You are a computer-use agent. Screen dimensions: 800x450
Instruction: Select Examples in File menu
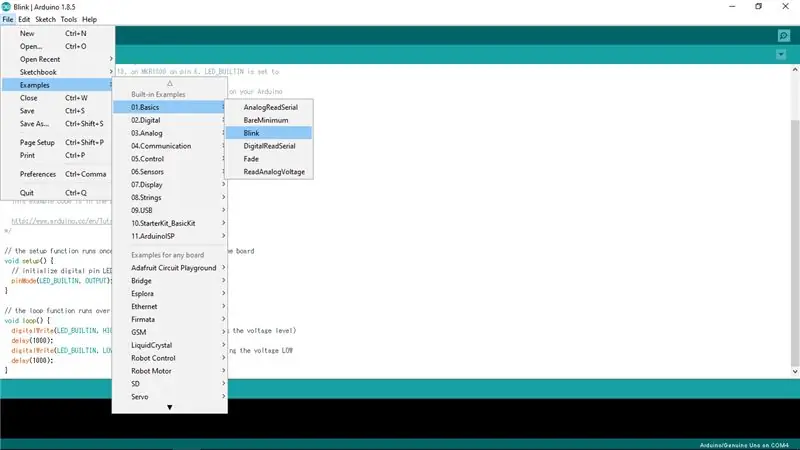(x=57, y=85)
